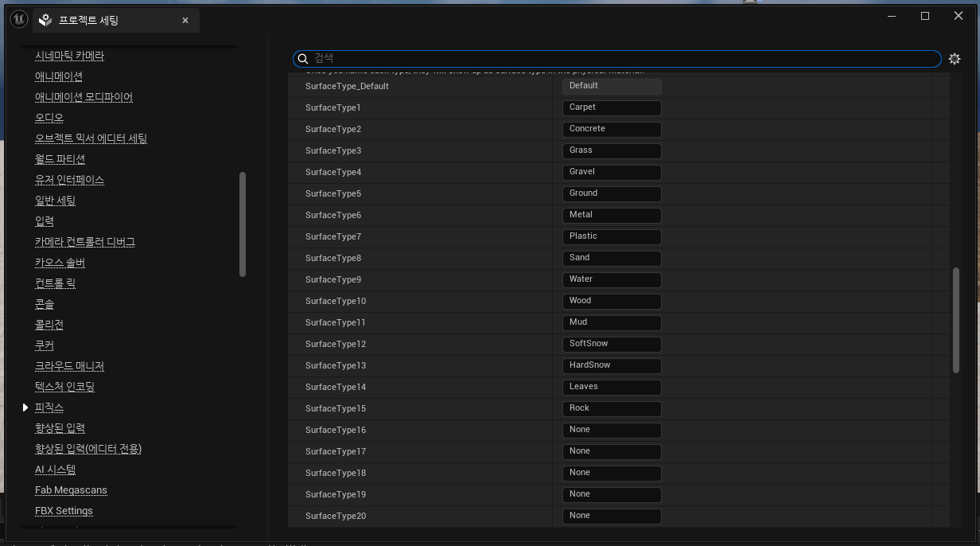The image size is (980, 546).
Task: Click the SurfaceType_Default label
Action: click(347, 86)
